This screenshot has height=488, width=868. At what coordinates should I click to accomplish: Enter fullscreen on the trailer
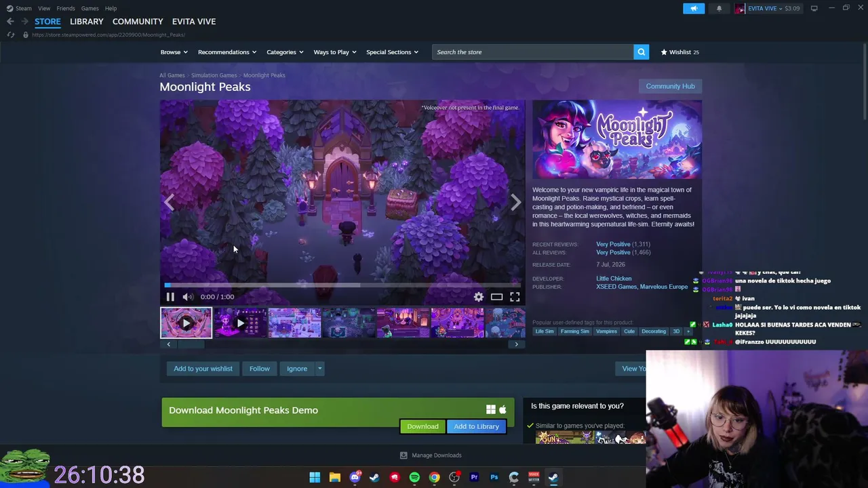pos(515,297)
